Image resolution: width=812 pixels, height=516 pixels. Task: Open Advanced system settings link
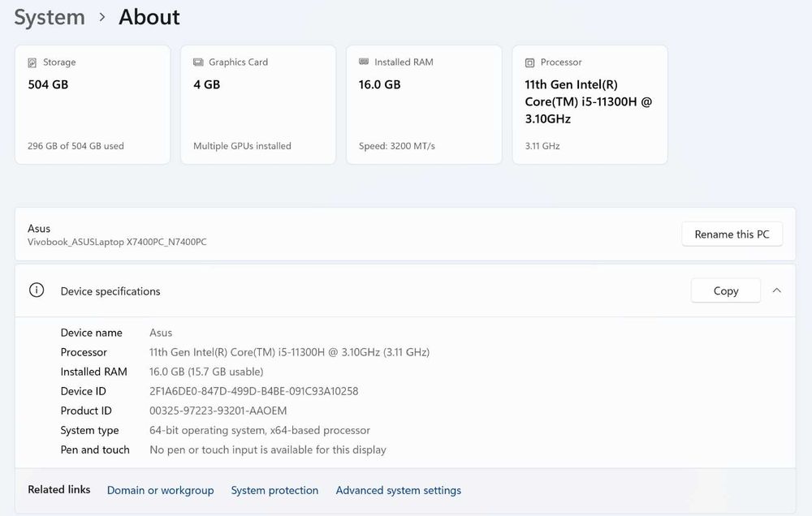click(x=398, y=490)
